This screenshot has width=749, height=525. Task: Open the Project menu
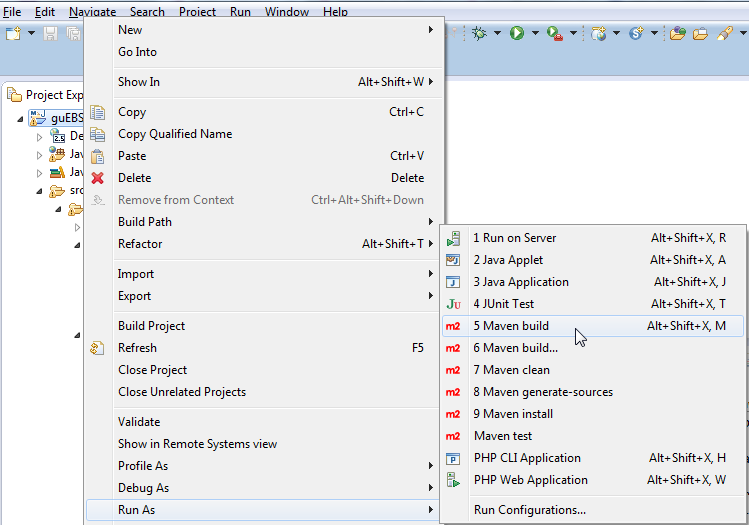tap(197, 11)
